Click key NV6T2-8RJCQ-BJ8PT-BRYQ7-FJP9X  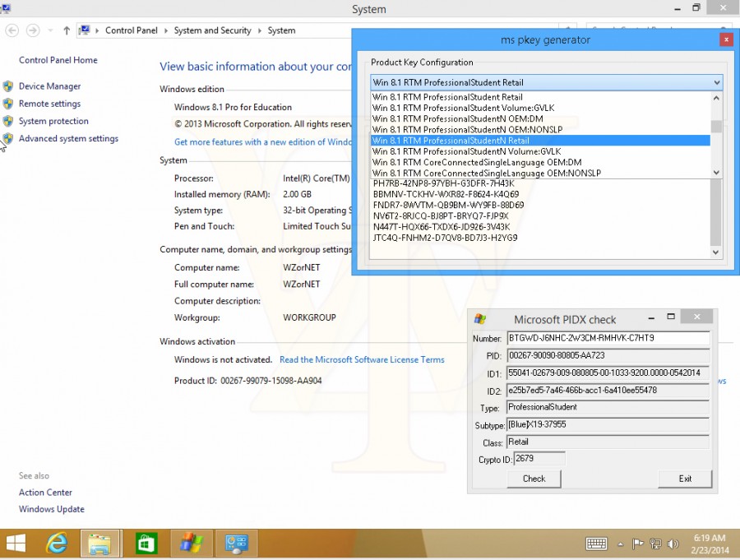click(x=441, y=216)
